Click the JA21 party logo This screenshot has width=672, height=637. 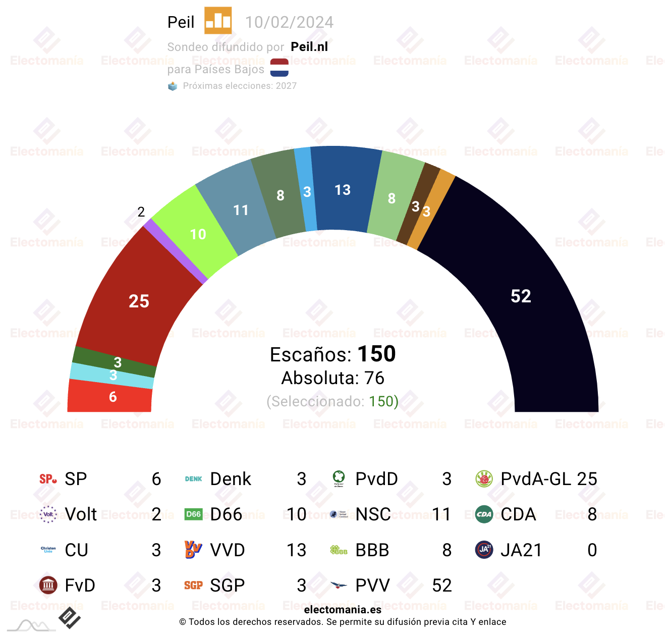(x=484, y=550)
